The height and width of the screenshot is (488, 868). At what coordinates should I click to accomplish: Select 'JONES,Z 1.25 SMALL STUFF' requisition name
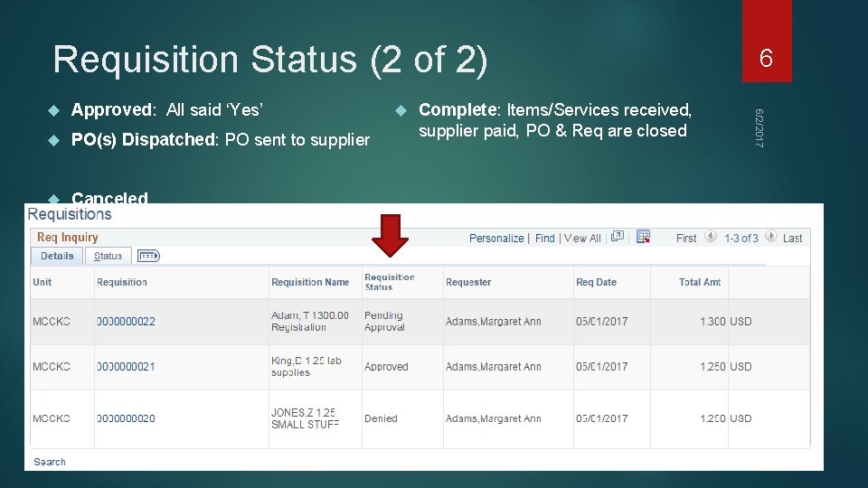[305, 418]
